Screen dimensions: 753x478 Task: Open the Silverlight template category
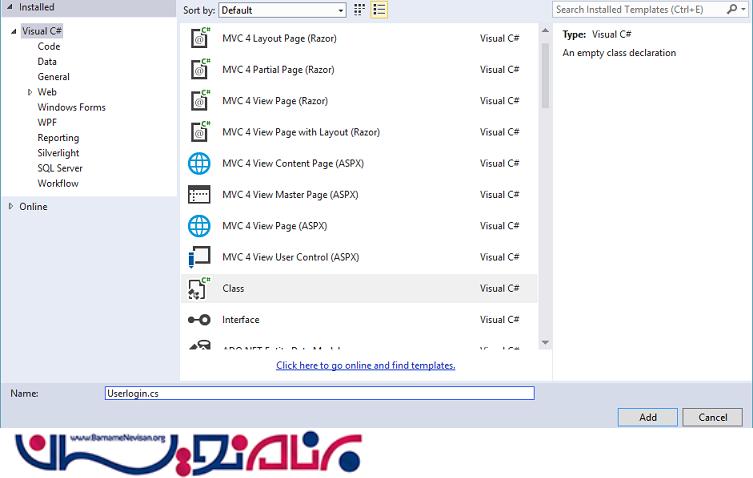pyautogui.click(x=59, y=153)
